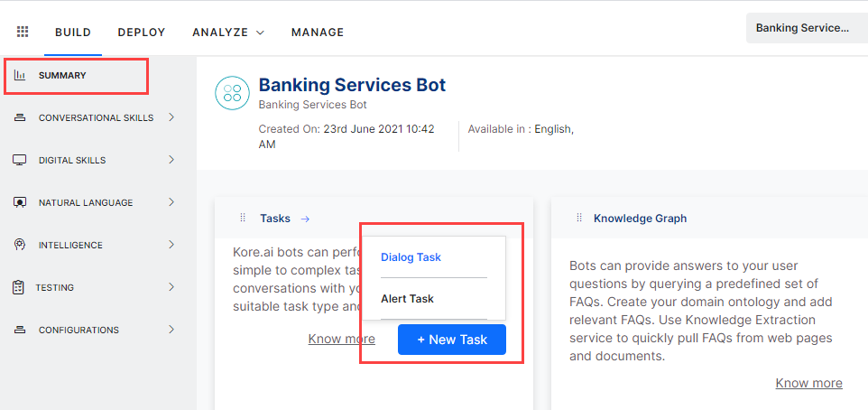This screenshot has width=868, height=410.
Task: Click the Conversational Skills sidebar icon
Action: (20, 117)
